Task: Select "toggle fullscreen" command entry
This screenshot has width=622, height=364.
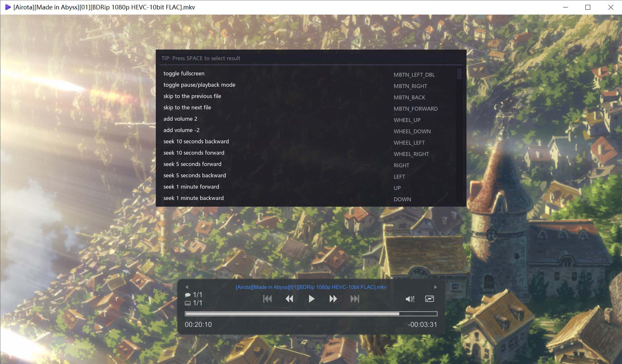Action: [184, 73]
